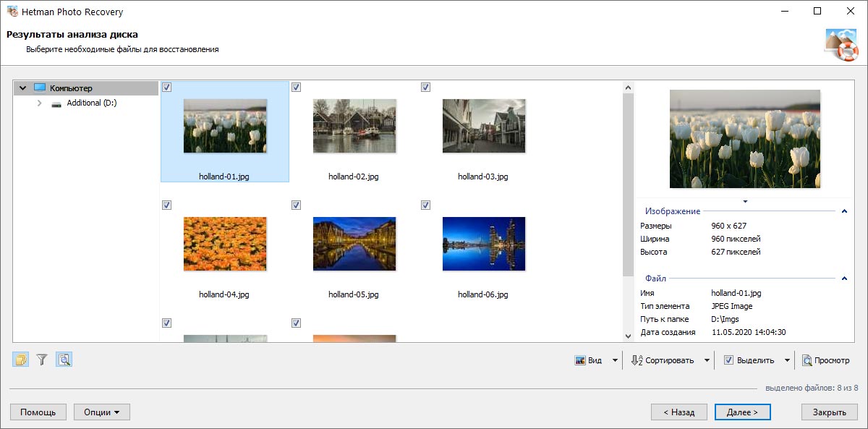
Task: Click the Сортировать sort icon
Action: pyautogui.click(x=637, y=360)
